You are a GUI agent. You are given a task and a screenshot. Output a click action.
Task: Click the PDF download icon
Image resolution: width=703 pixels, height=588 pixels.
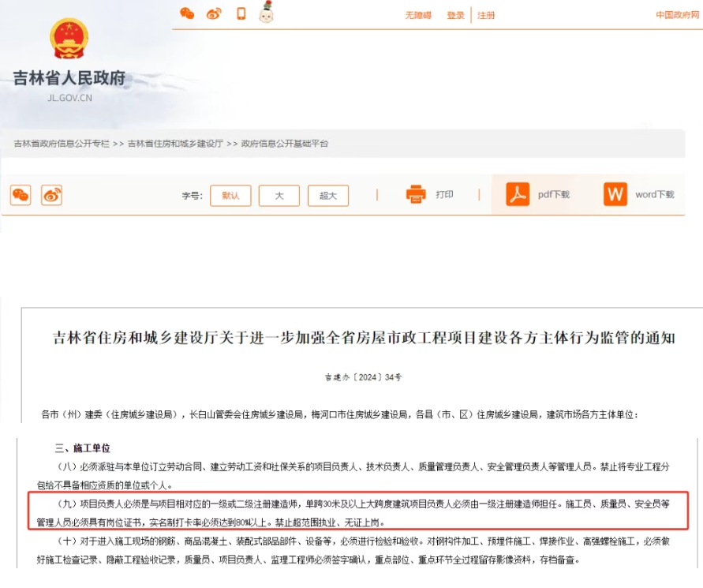point(518,194)
